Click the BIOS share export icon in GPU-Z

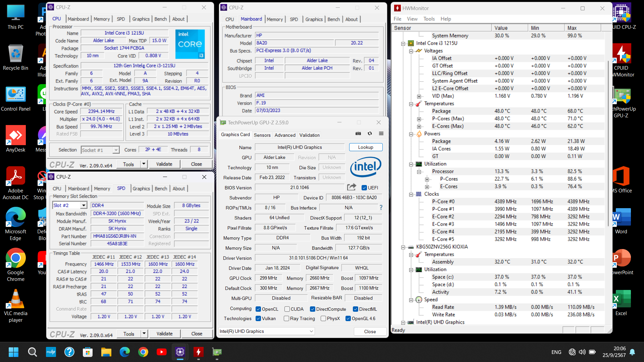(x=352, y=187)
